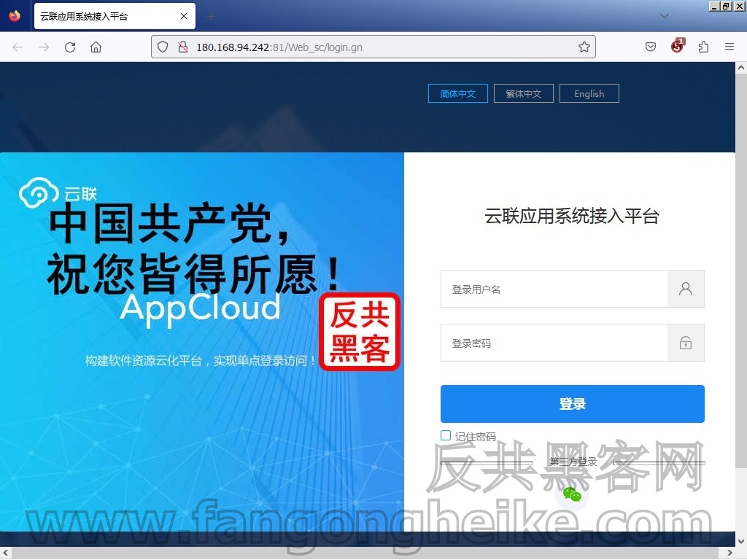Focus the 登录密码 input field
The width and height of the screenshot is (747, 560).
pos(554,343)
